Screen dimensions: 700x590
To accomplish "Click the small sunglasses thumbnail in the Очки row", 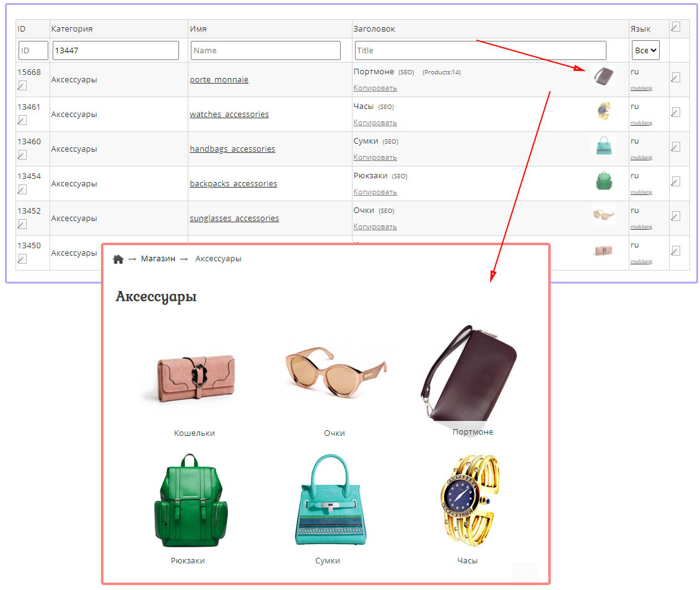I will 603,215.
